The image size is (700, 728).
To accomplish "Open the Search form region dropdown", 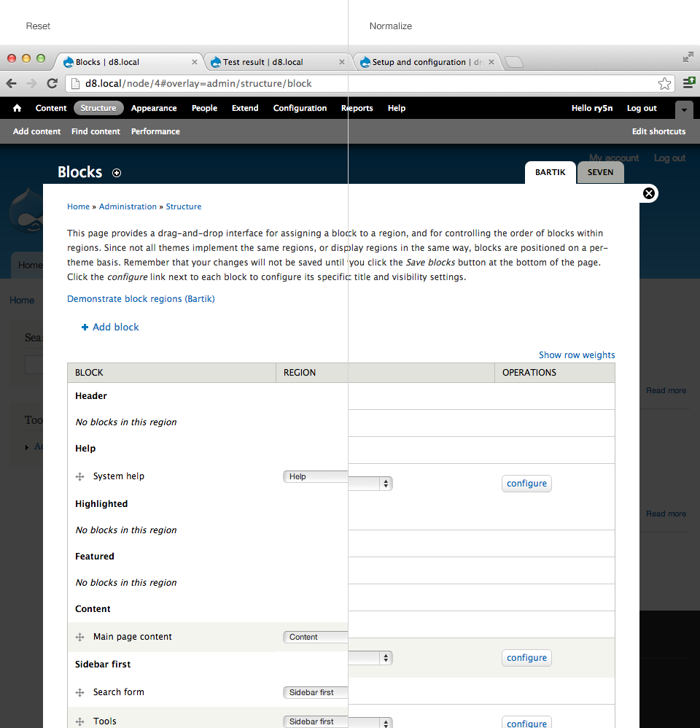I will tap(316, 692).
